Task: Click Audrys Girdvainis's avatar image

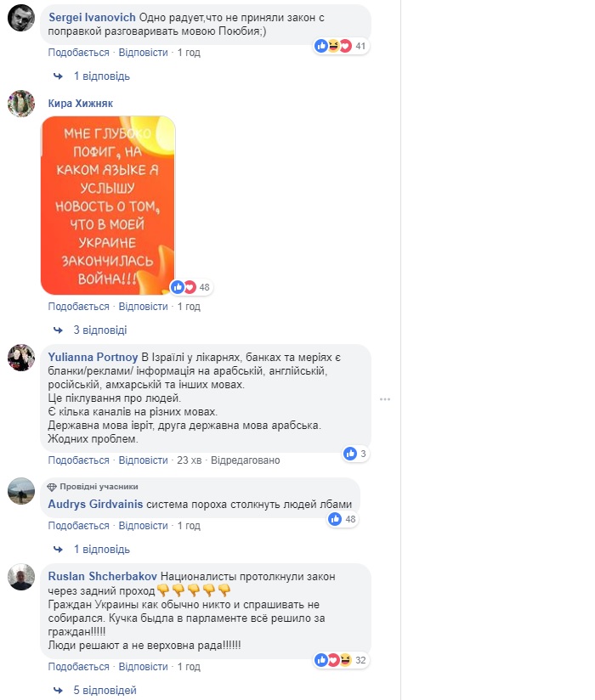Action: click(x=21, y=491)
